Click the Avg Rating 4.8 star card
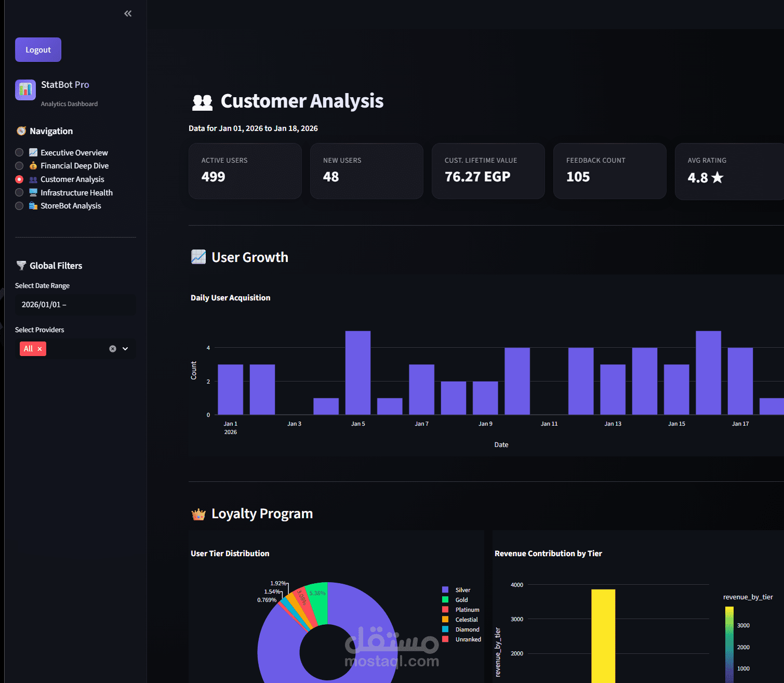This screenshot has height=683, width=784. coord(729,172)
